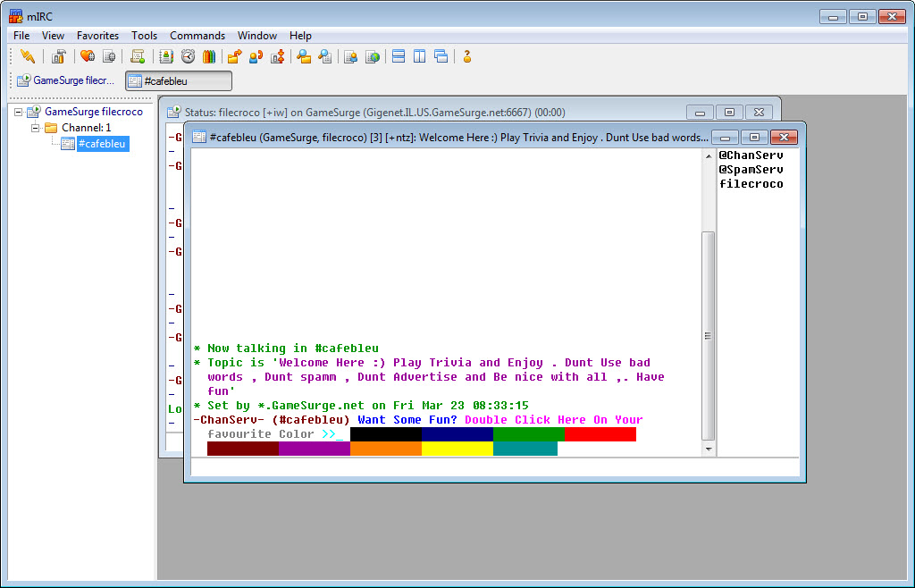This screenshot has height=588, width=915.
Task: Click the Connect lightning bolt toolbar icon
Action: [x=28, y=57]
